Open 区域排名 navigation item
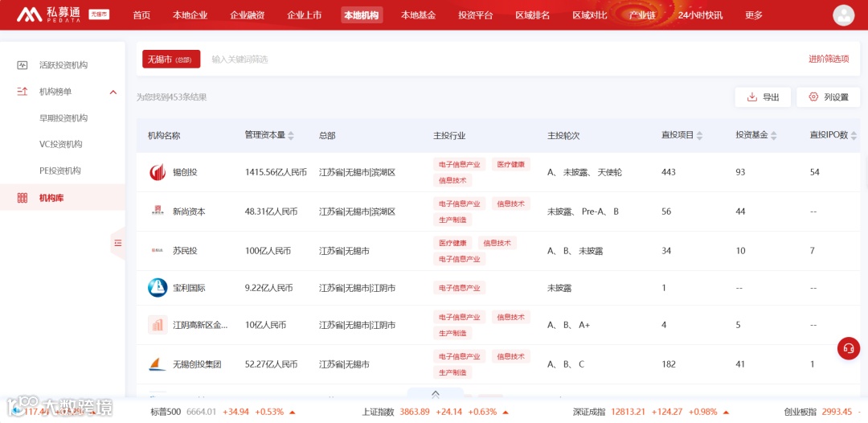This screenshot has width=868, height=423. tap(533, 15)
